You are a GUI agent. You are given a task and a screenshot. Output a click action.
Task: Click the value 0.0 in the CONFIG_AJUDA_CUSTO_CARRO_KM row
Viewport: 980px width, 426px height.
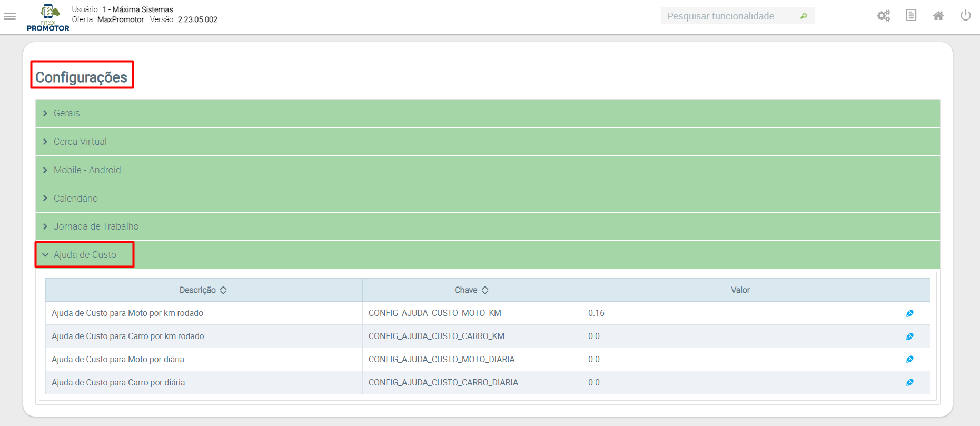pyautogui.click(x=594, y=336)
